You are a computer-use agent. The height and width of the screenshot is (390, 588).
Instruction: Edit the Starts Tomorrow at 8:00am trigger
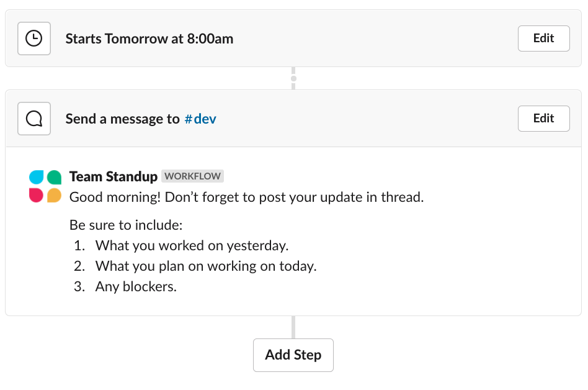(543, 39)
